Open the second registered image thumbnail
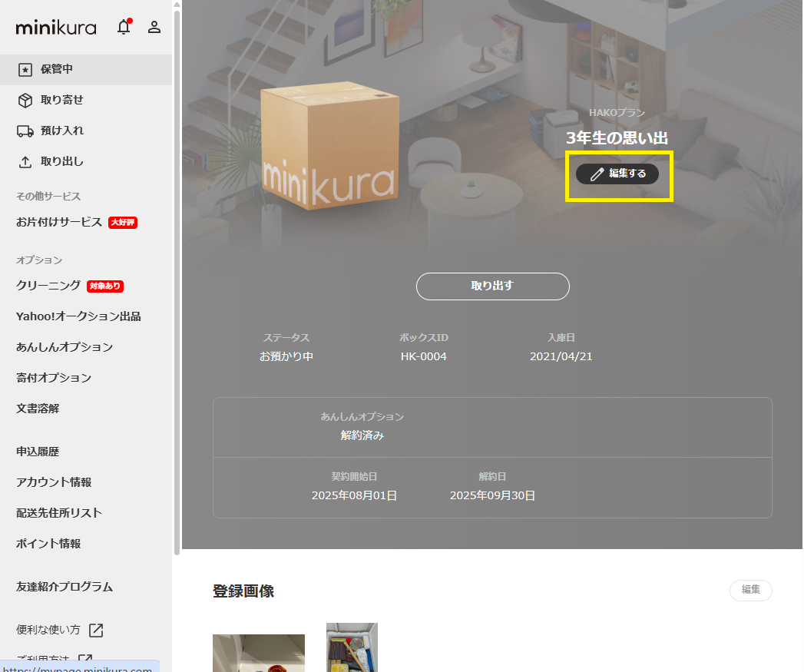Screen dimensions: 804x672 coord(352,647)
